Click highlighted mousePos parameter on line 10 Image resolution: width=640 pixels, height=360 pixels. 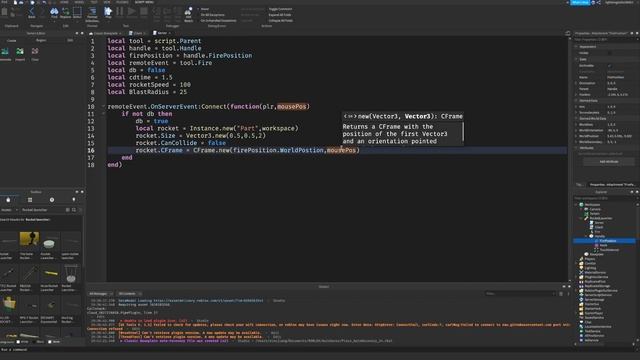tap(291, 107)
